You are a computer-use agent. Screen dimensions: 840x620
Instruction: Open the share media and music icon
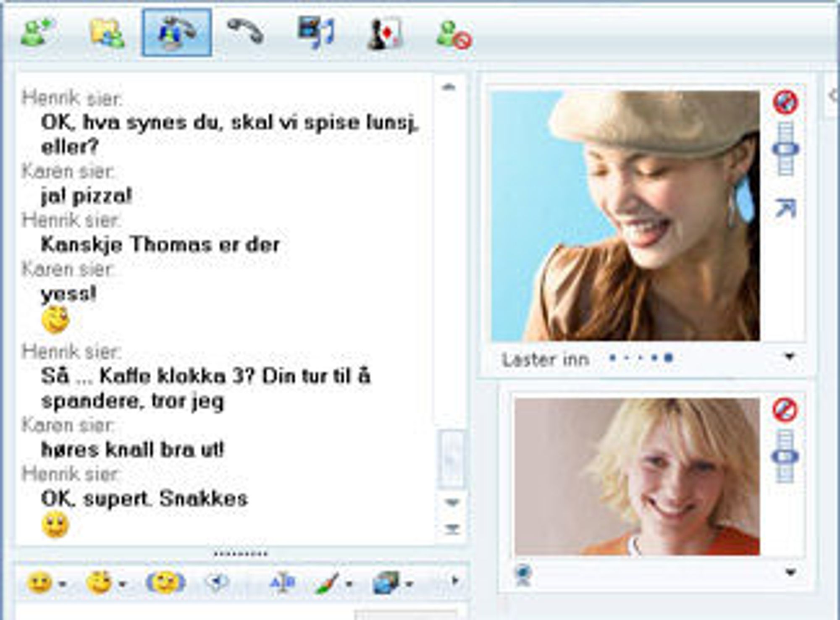tap(316, 33)
